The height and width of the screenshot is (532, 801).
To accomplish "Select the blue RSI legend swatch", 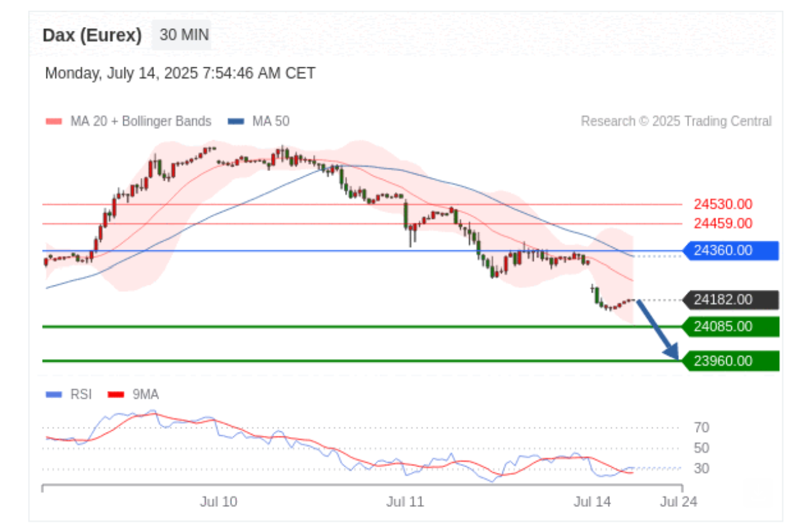I will pyautogui.click(x=54, y=395).
